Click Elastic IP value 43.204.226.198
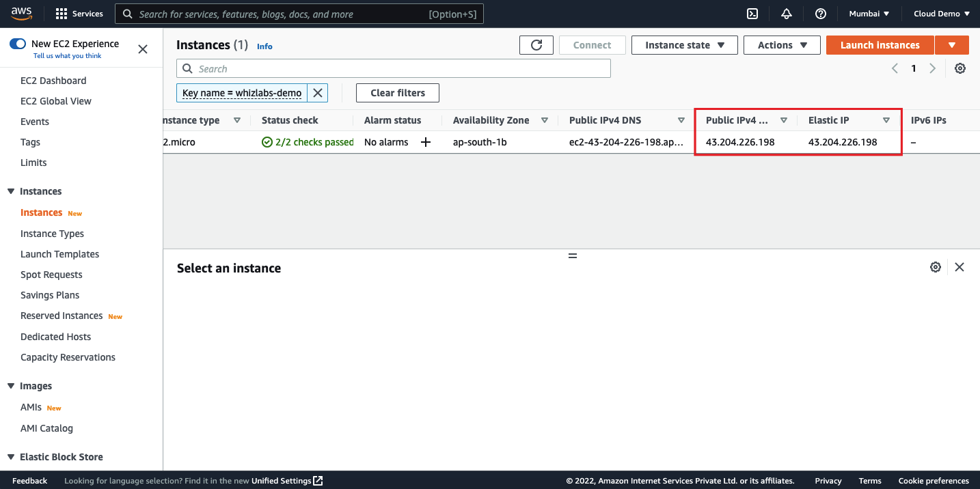 click(843, 142)
